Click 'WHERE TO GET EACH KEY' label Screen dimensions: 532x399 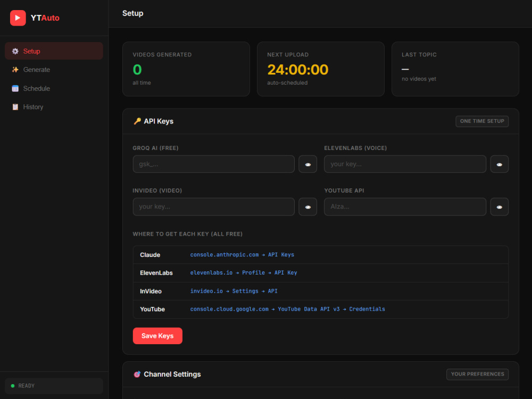pyautogui.click(x=188, y=234)
